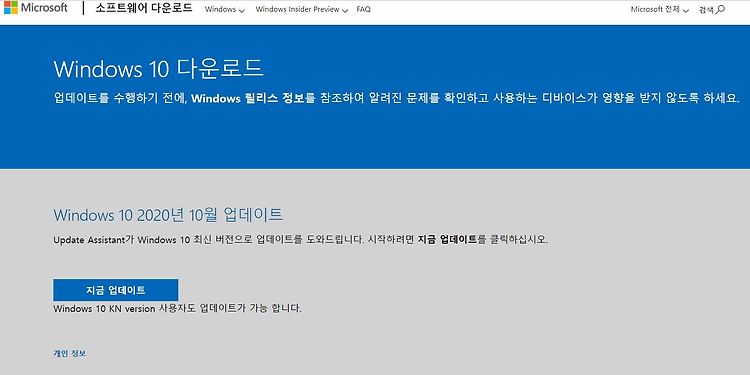
Task: Expand the Windows Insider Preview menu
Action: [302, 10]
